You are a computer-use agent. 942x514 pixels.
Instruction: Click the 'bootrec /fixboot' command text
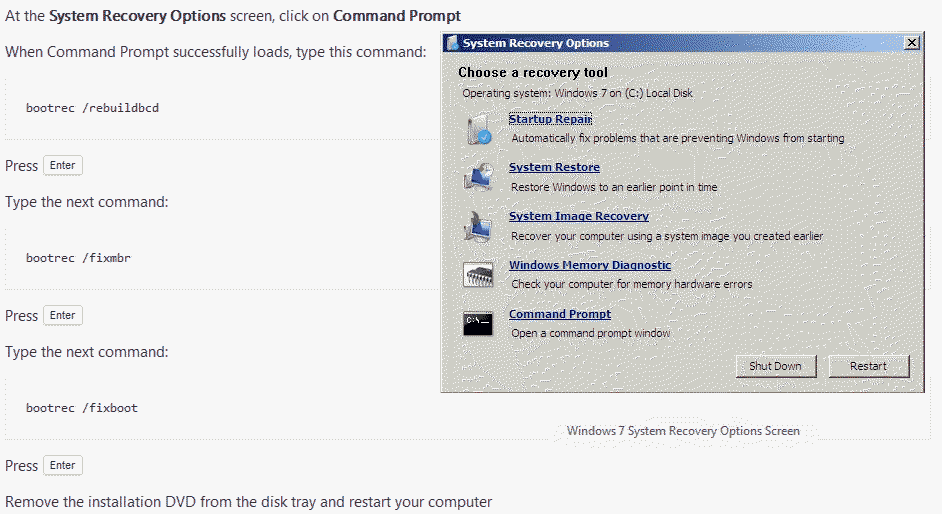click(82, 408)
